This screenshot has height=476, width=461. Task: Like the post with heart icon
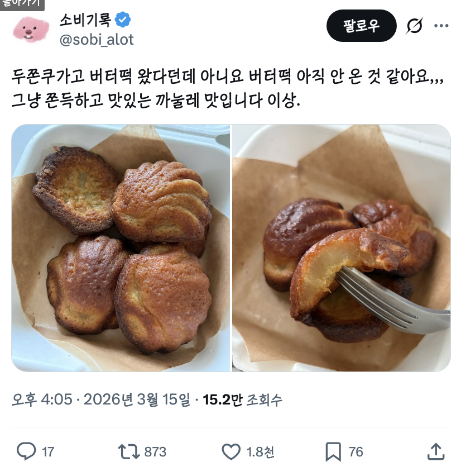231,452
